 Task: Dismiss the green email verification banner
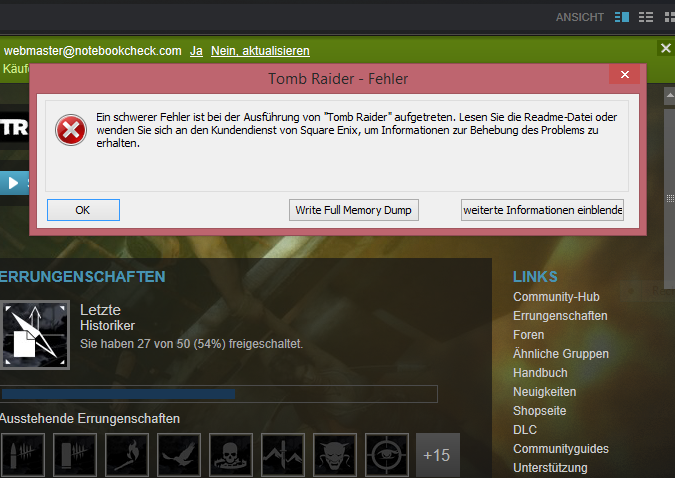coord(666,48)
